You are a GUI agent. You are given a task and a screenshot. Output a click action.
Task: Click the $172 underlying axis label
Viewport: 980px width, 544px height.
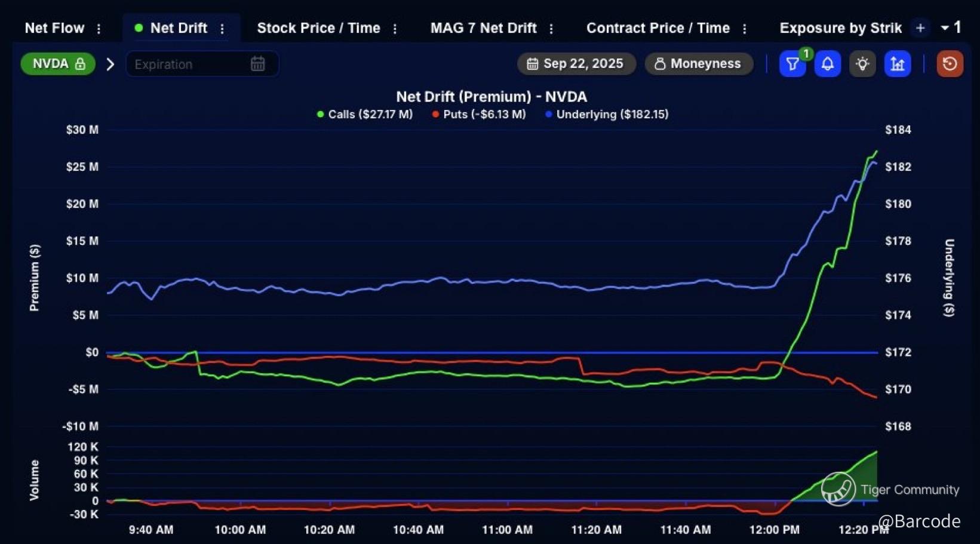(898, 352)
